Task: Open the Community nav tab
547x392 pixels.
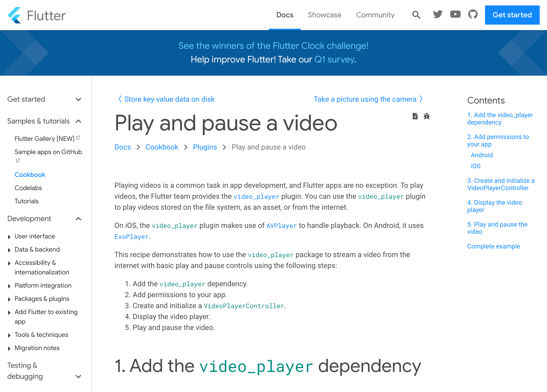Action: click(375, 15)
